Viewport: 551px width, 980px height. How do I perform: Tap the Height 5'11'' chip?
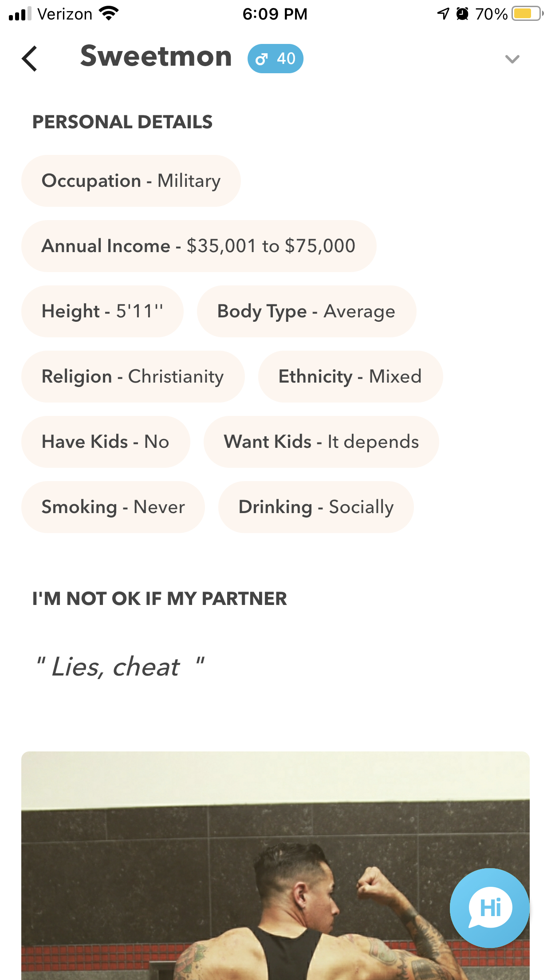pyautogui.click(x=102, y=312)
